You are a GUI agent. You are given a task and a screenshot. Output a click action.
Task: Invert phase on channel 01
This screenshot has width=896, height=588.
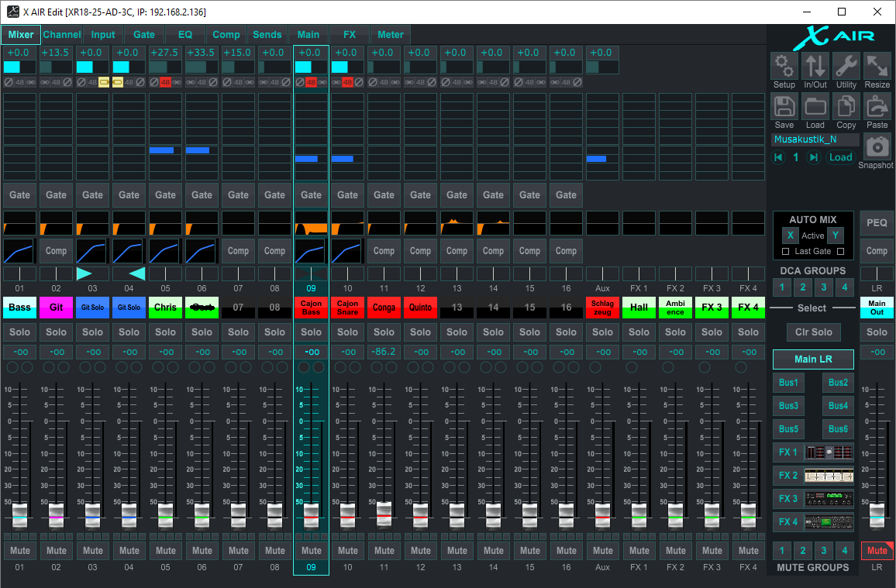(x=9, y=82)
